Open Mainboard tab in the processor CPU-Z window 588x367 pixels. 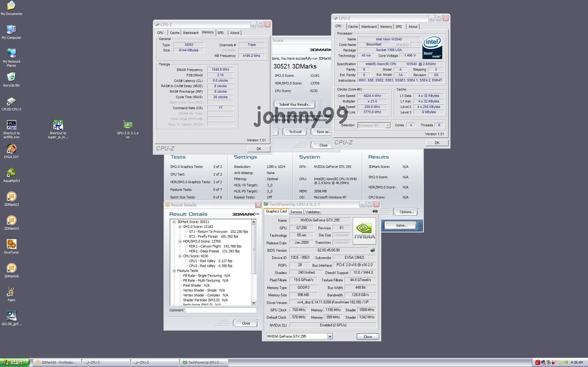[369, 27]
